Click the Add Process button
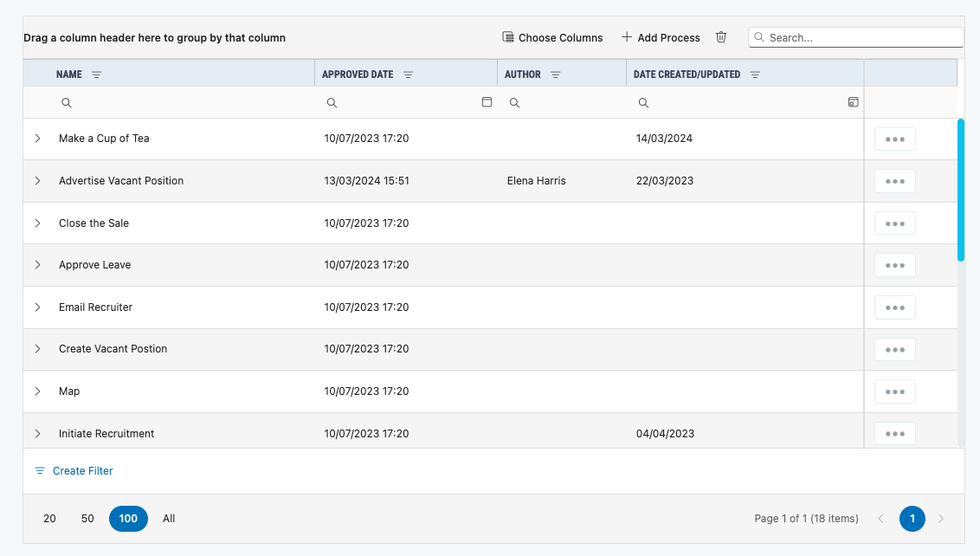Image resolution: width=980 pixels, height=556 pixels. (661, 37)
